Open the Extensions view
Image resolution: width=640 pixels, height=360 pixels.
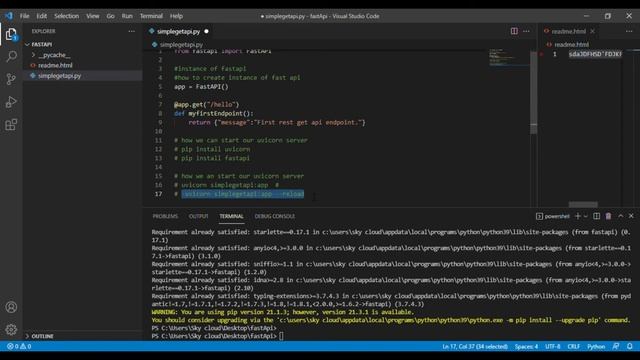click(x=11, y=124)
